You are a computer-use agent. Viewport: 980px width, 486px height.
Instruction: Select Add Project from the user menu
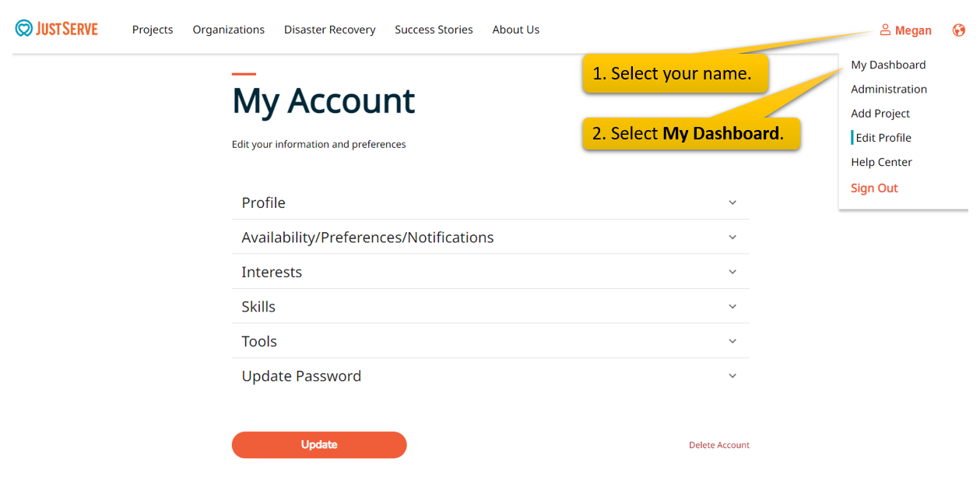[x=880, y=113]
